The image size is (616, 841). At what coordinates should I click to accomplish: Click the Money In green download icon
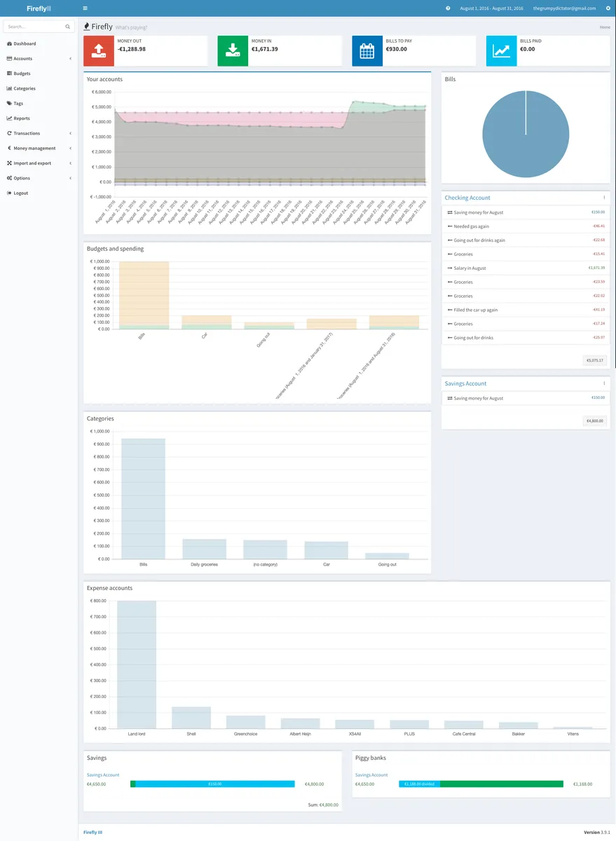tap(233, 51)
